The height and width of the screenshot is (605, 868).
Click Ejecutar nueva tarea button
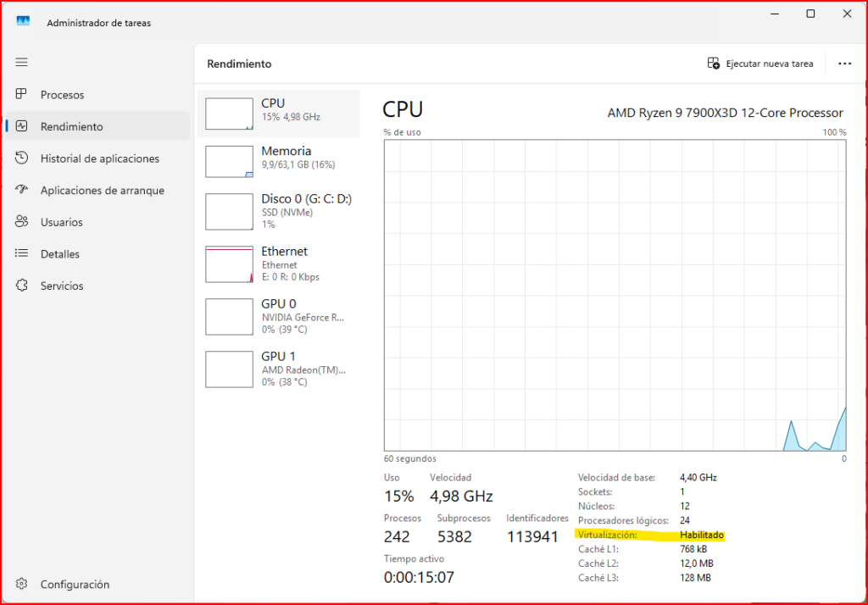760,64
